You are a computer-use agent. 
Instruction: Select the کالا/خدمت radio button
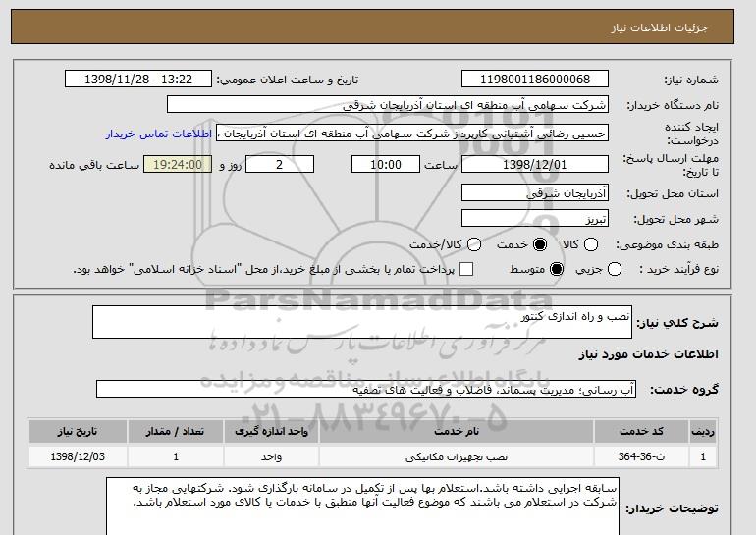pyautogui.click(x=474, y=244)
